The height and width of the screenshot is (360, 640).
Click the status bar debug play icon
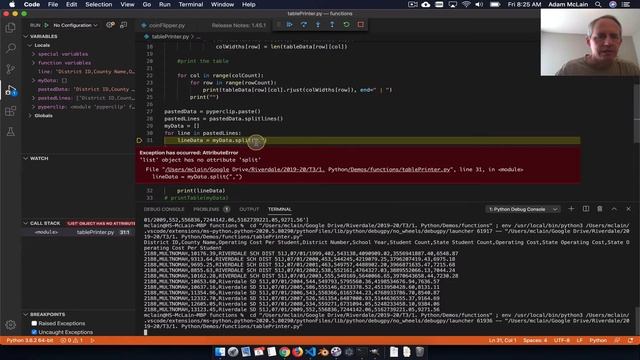coord(93,340)
